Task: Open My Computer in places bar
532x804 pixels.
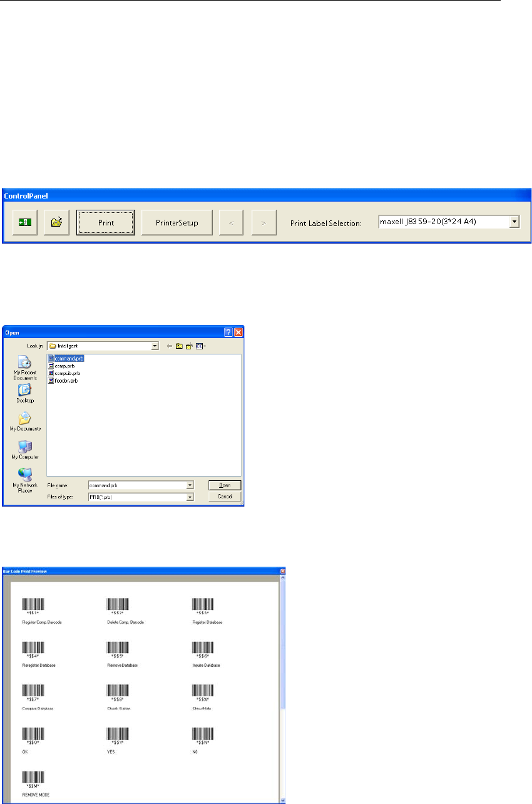Action: coord(25,450)
